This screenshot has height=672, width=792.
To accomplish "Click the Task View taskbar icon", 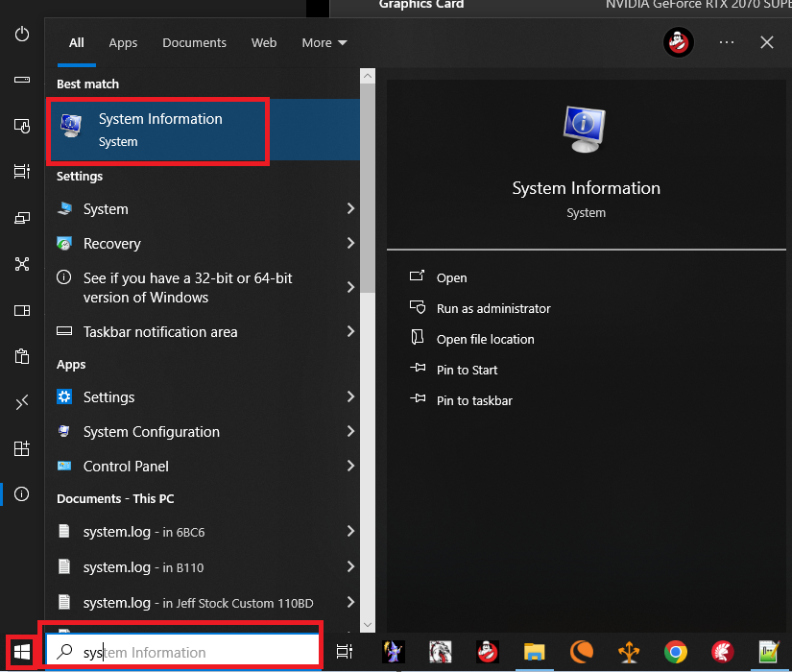I will tap(345, 652).
